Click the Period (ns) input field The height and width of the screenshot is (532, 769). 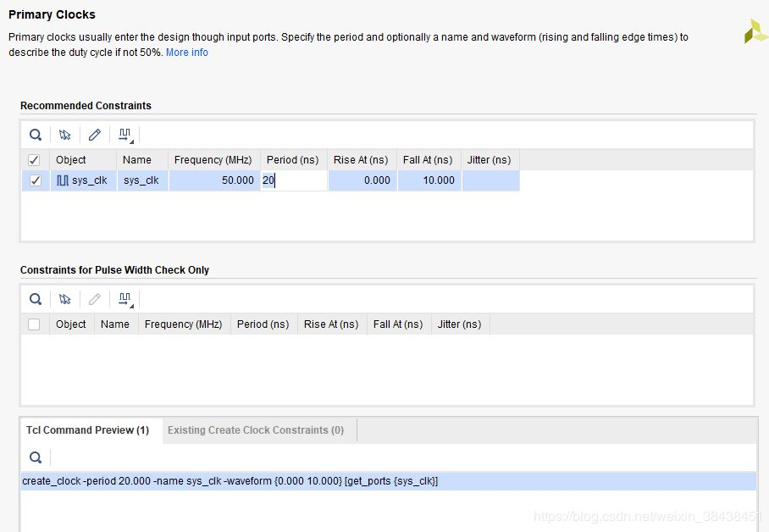(294, 180)
